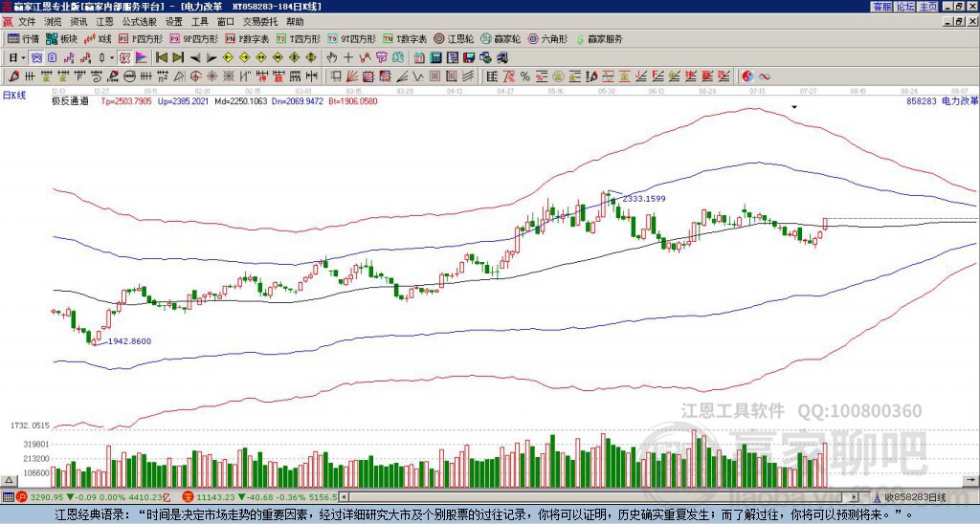Viewport: 980px width, 524px height.
Task: Click the red pen drawing tool
Action: pyautogui.click(x=13, y=76)
